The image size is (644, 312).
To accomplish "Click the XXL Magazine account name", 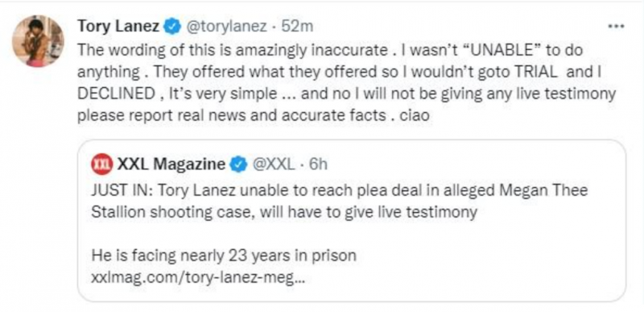I will 171,164.
